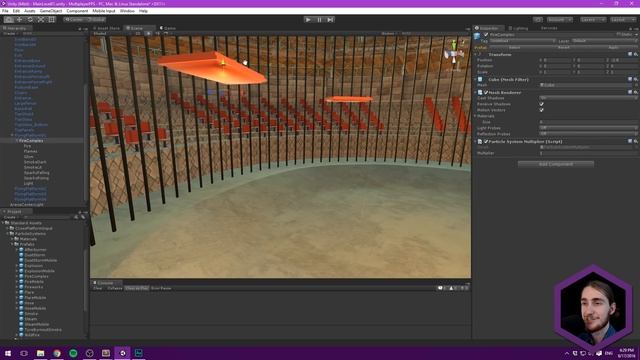Open Reflection Probes dropdown
The height and width of the screenshot is (360, 640).
click(x=588, y=133)
